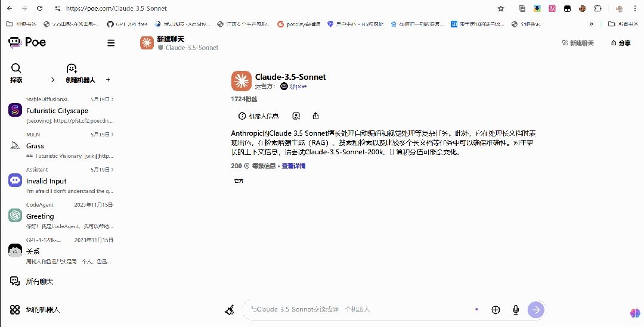644x327 pixels.
Task: Click the Bot info (机器人信息) button
Action: point(259,116)
